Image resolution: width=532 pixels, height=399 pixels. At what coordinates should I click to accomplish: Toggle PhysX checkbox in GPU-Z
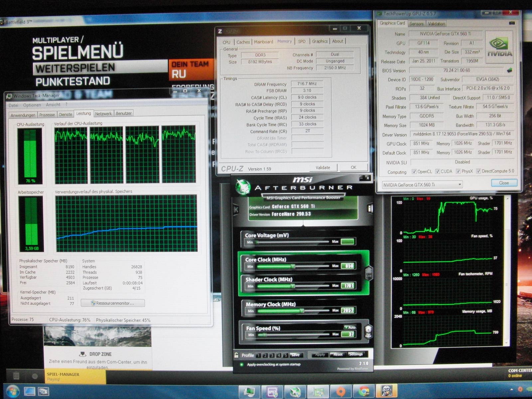458,171
